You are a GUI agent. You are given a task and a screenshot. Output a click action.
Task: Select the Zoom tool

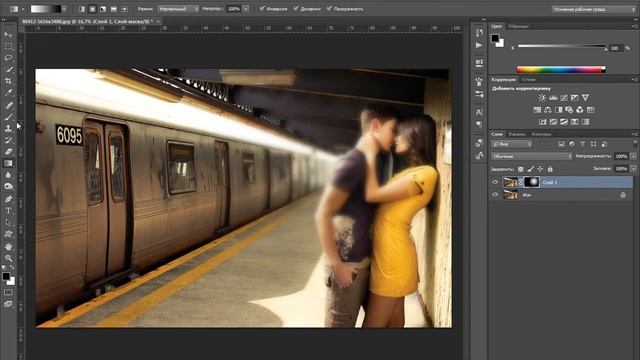[8, 258]
